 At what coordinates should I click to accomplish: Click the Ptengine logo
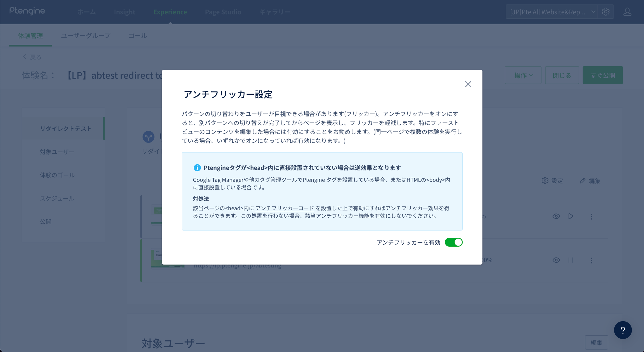[x=27, y=11]
